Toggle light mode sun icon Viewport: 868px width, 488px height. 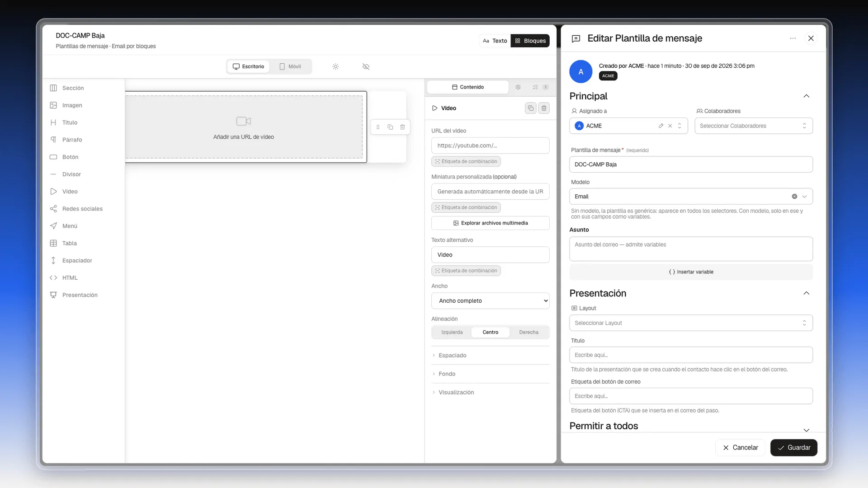coord(335,66)
